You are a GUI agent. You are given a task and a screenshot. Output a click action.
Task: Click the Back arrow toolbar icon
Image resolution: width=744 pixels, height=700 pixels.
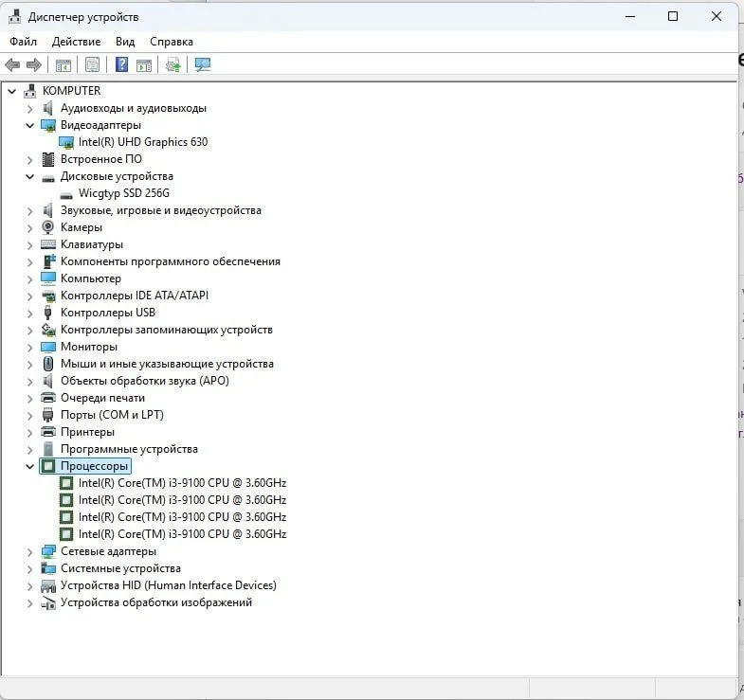point(12,64)
